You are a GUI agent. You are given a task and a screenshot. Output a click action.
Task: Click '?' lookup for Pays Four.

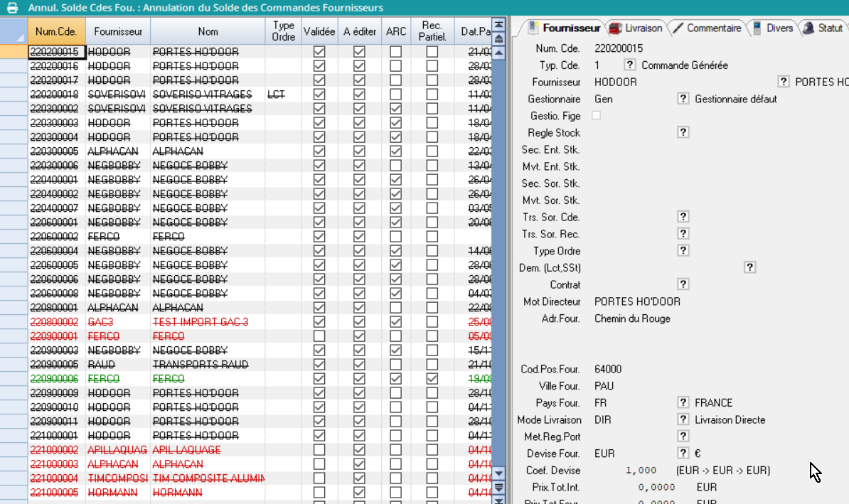pos(683,402)
